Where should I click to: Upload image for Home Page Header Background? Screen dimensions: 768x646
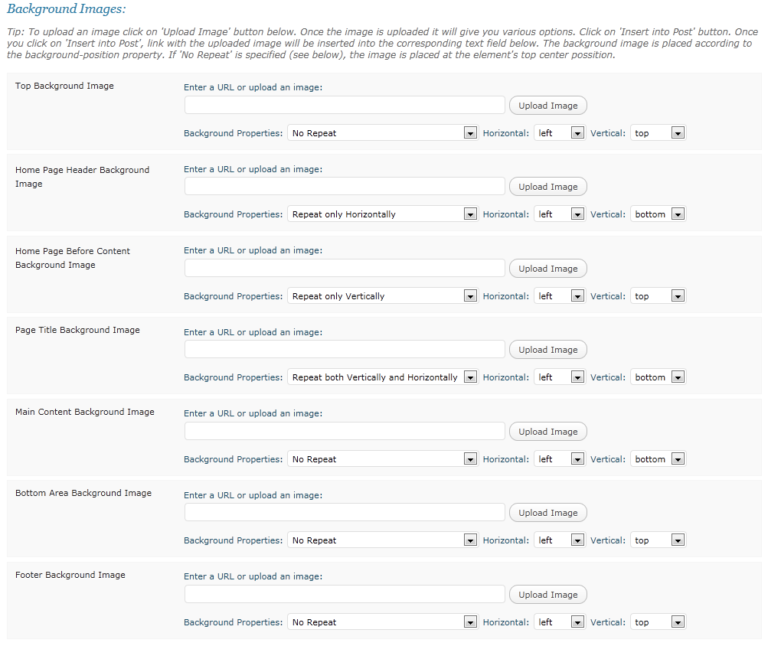click(548, 187)
